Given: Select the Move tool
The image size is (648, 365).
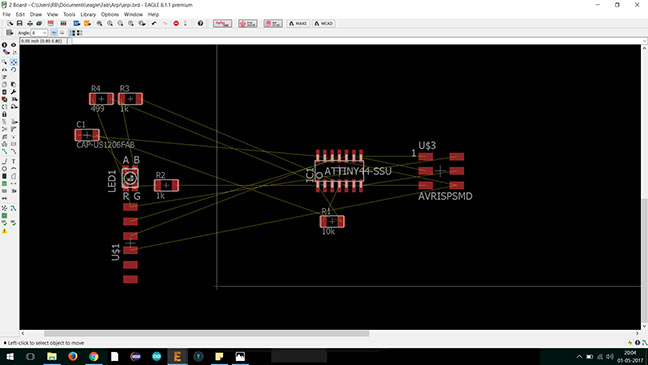Looking at the screenshot, I should click(x=14, y=62).
